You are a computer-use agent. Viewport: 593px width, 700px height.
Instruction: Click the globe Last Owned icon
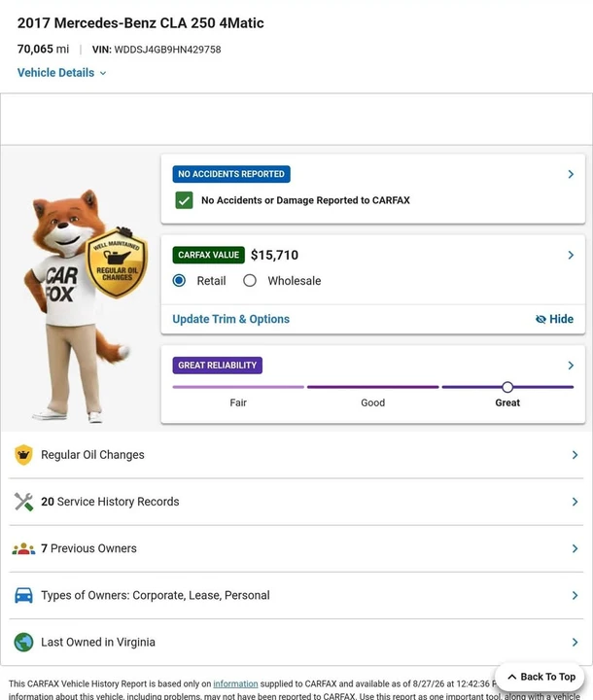[x=23, y=643]
